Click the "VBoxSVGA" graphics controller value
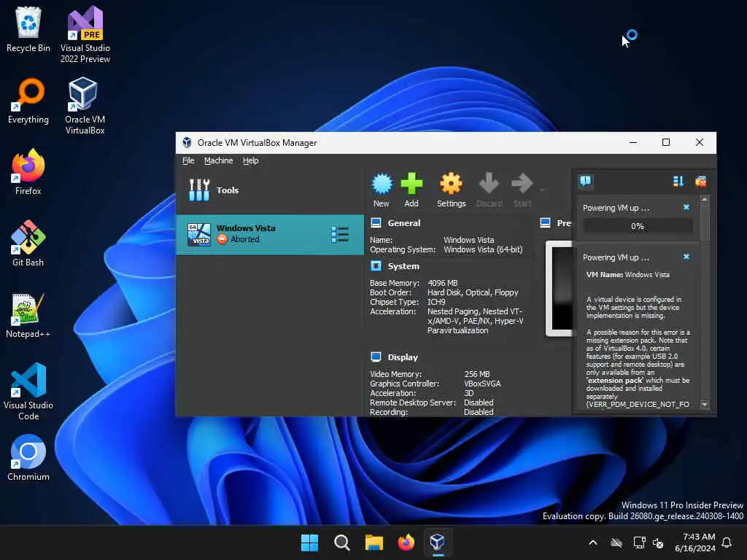Image resolution: width=747 pixels, height=560 pixels. pos(482,384)
